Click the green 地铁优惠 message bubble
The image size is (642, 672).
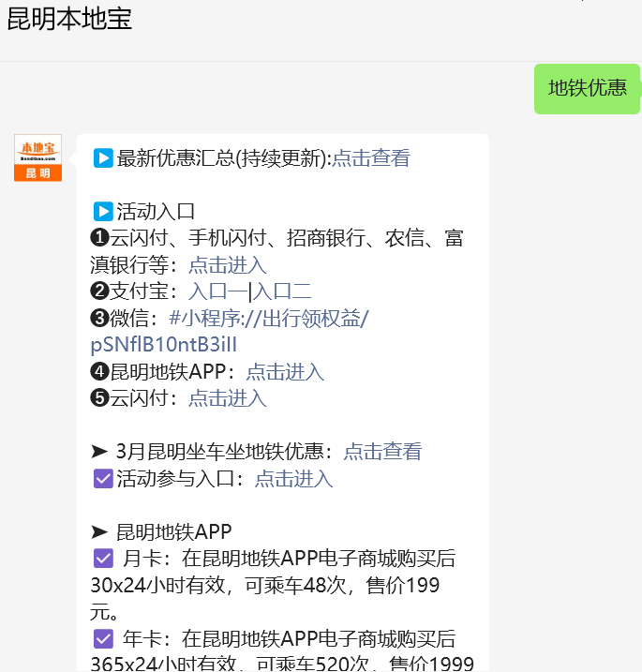[x=587, y=89]
